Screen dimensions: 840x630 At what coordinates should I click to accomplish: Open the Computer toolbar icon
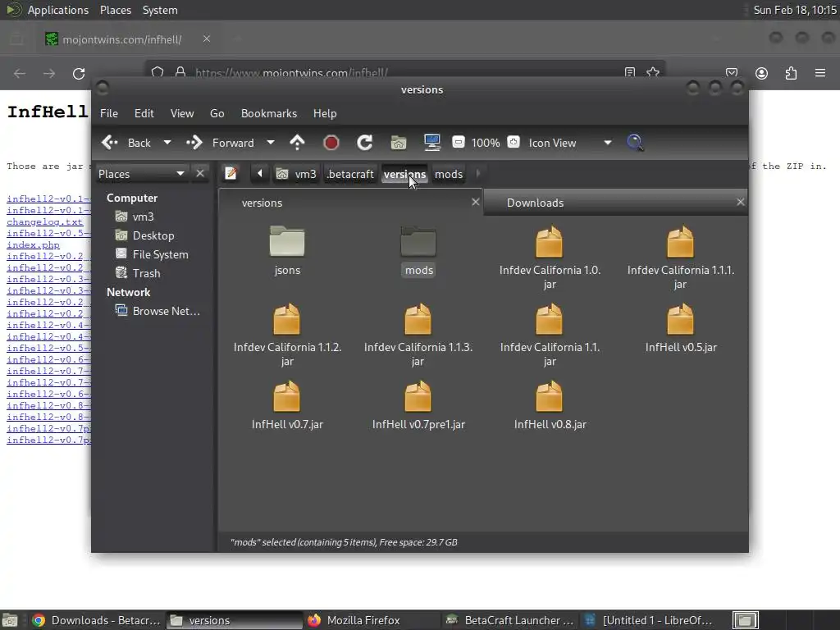431,143
